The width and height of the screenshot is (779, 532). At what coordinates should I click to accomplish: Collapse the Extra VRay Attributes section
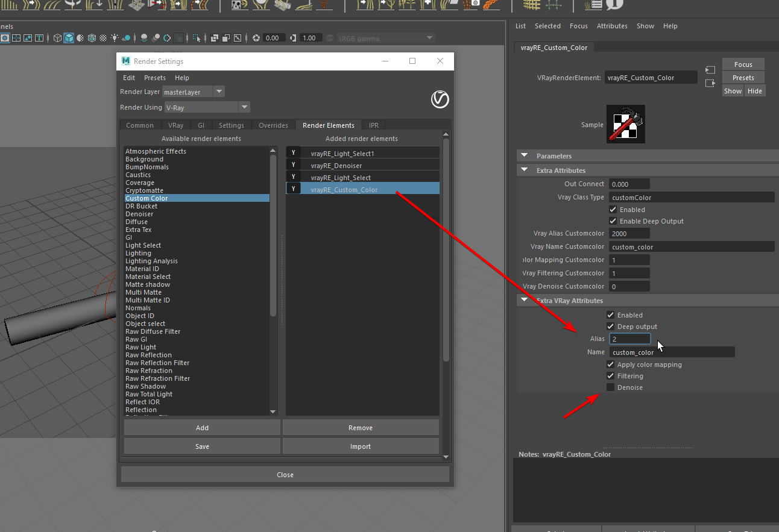(524, 301)
